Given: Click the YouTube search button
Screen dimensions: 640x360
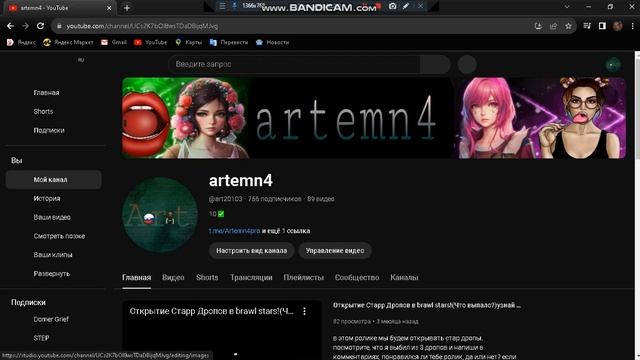Looking at the screenshot, I should [x=435, y=64].
